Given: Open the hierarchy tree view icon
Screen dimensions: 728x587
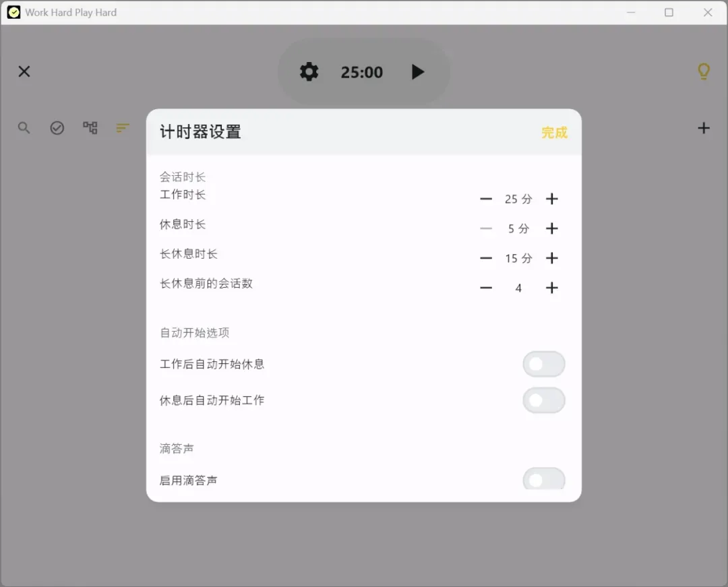Looking at the screenshot, I should point(90,127).
